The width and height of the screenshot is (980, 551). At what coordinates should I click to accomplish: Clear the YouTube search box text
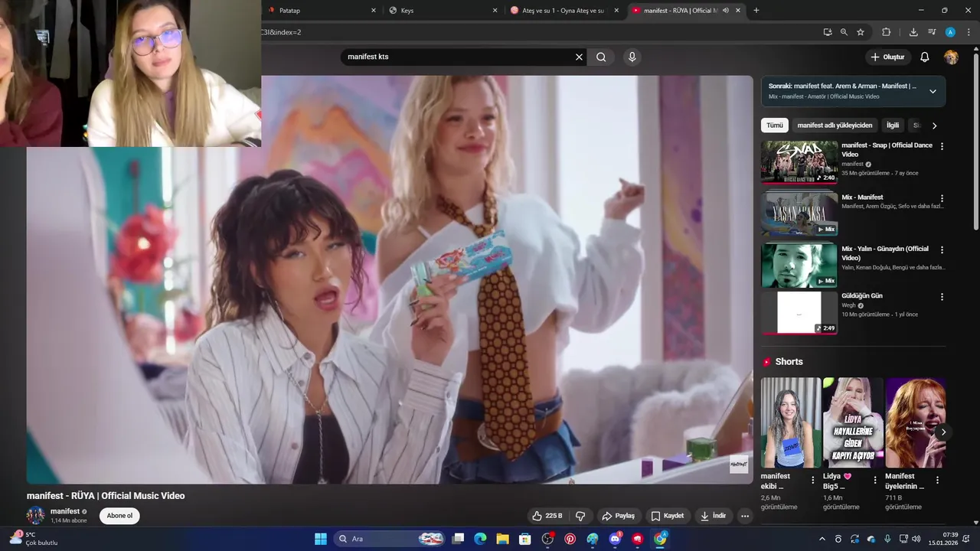(579, 57)
